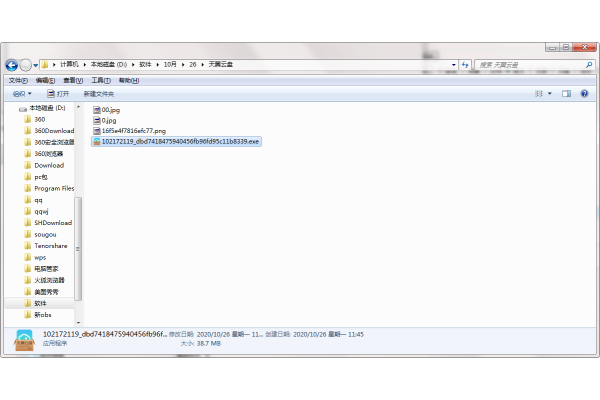Screen dimensions: 600x400
Task: Open the 查看(V) menu
Action: (73, 80)
